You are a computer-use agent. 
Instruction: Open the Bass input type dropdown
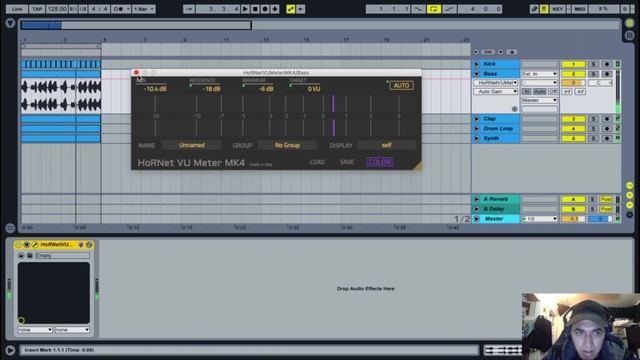coord(539,74)
